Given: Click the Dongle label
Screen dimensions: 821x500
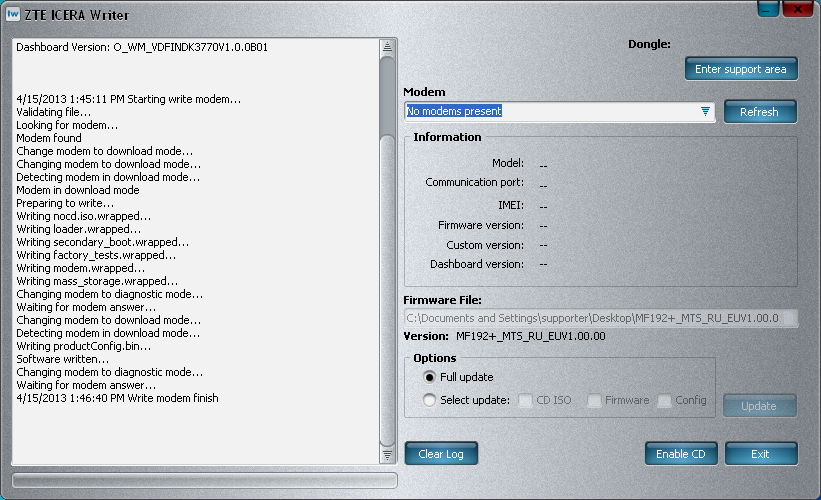Looking at the screenshot, I should 649,45.
